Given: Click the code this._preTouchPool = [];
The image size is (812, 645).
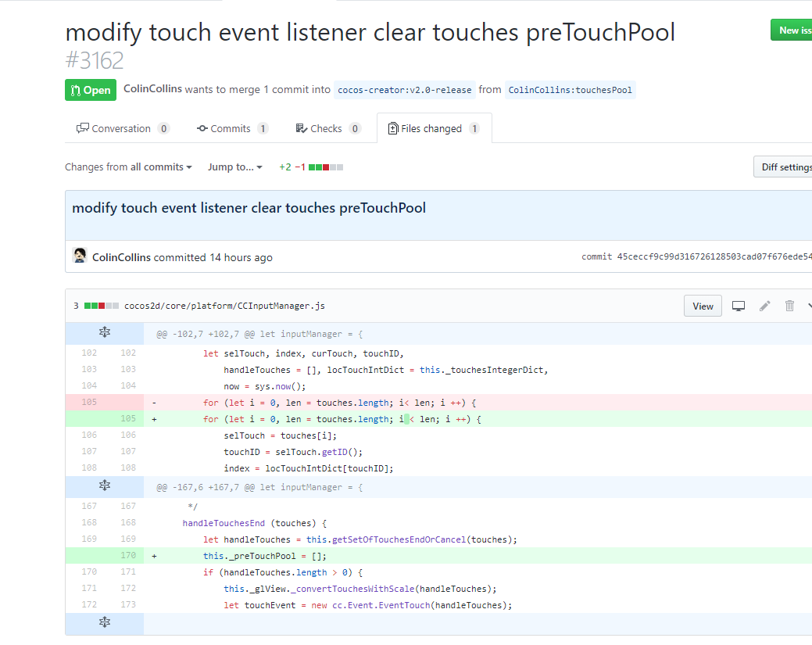Looking at the screenshot, I should point(265,556).
